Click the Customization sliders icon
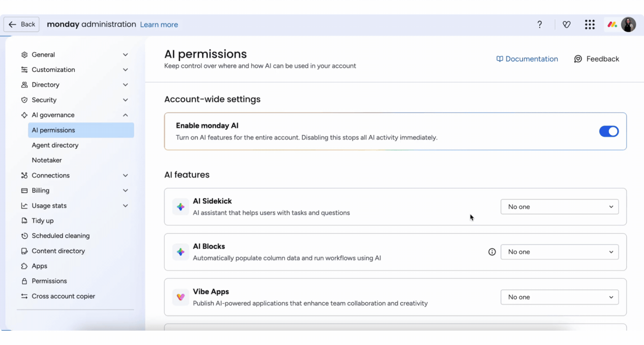 click(x=24, y=70)
